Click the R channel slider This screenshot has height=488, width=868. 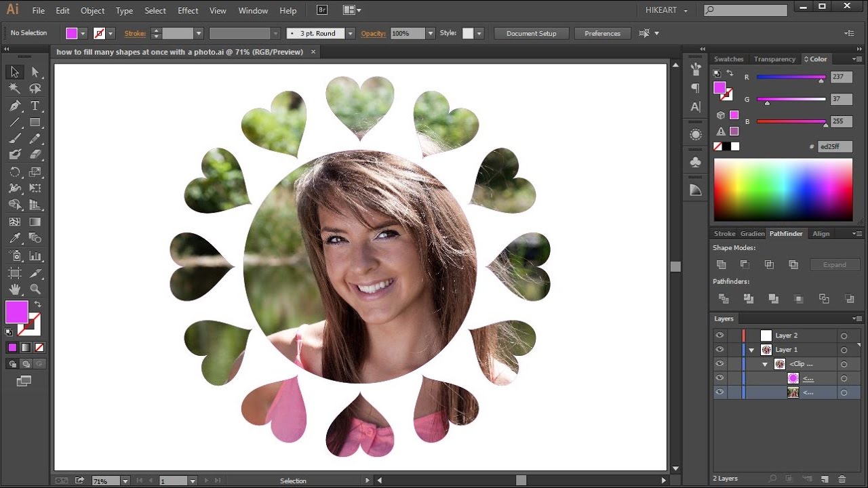pos(791,77)
